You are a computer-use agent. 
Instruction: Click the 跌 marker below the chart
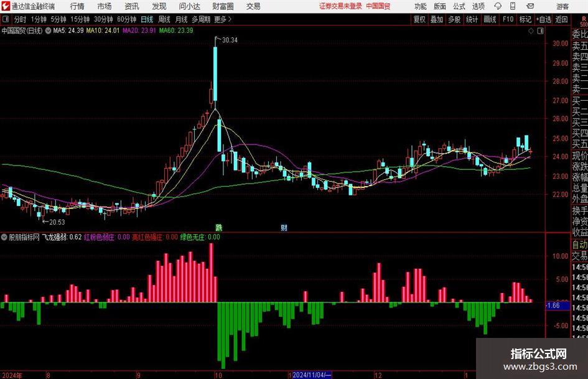[219, 227]
